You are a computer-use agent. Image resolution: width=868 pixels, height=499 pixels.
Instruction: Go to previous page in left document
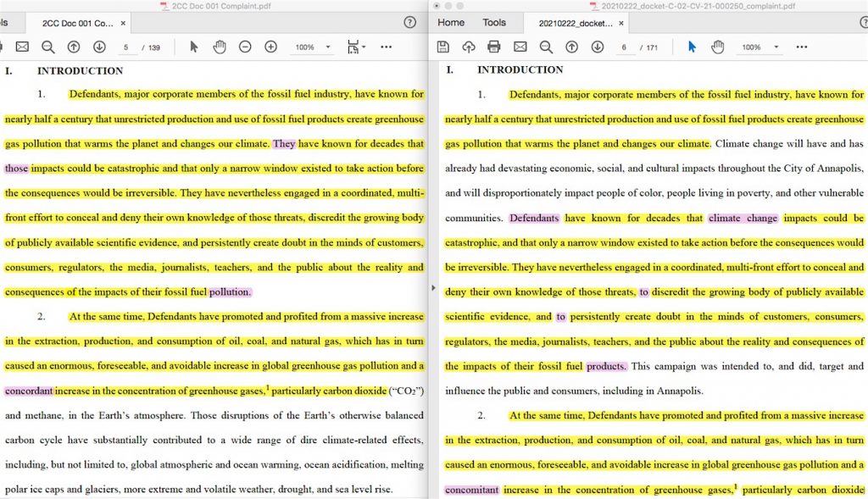click(74, 47)
